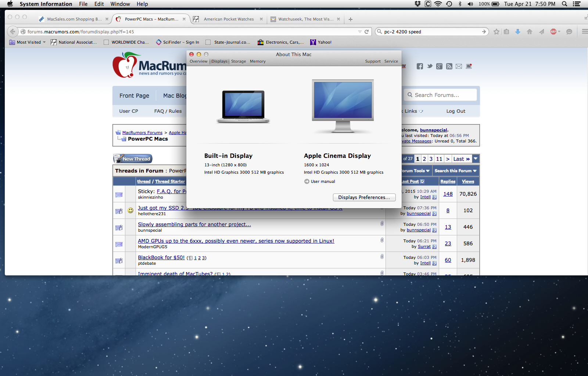Open the File menu
Viewport: 588px width, 376px height.
tap(83, 4)
